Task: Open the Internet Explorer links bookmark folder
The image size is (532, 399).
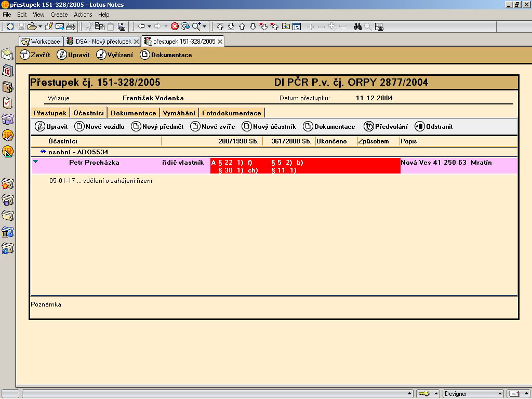Action: 7,249
